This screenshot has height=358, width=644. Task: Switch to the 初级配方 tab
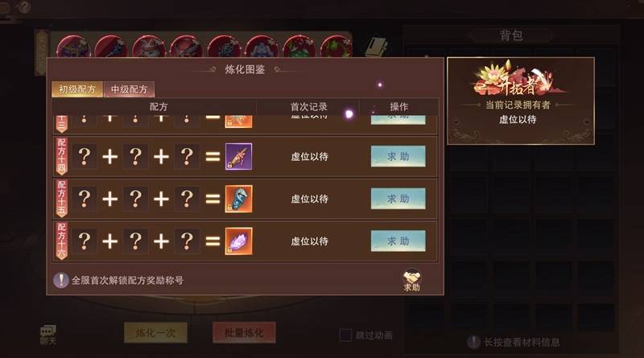click(x=77, y=89)
